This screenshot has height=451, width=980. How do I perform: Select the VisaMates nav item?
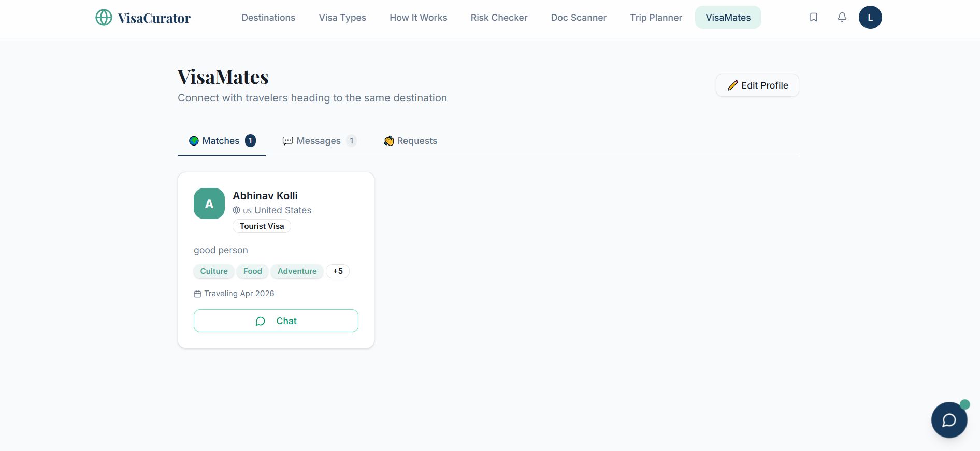pyautogui.click(x=728, y=18)
